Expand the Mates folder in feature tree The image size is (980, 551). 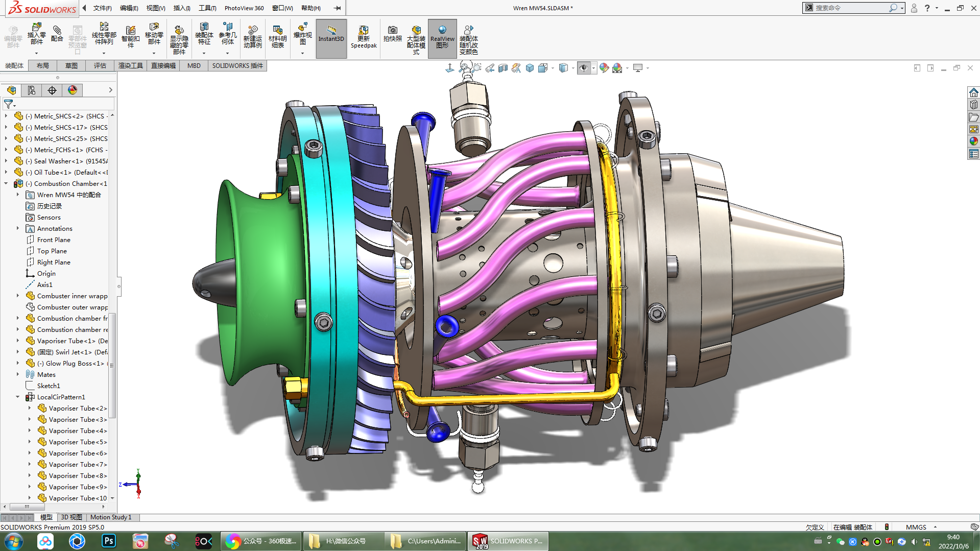(x=18, y=374)
